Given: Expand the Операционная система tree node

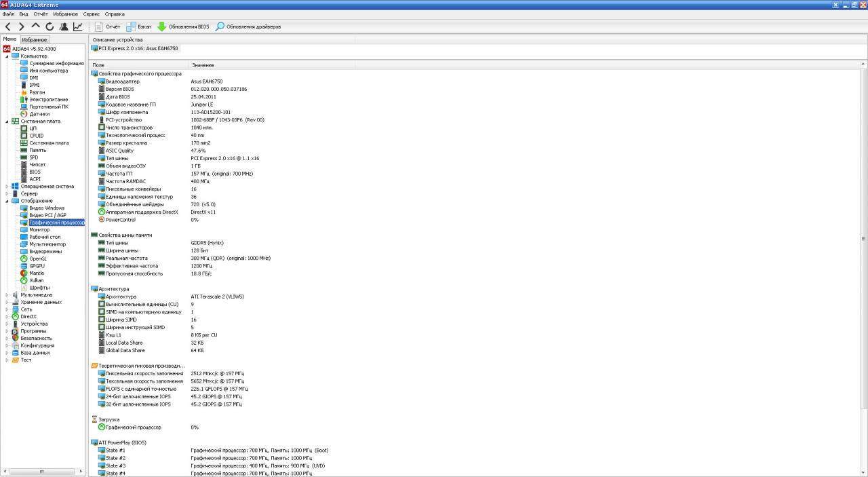Looking at the screenshot, I should click(7, 187).
